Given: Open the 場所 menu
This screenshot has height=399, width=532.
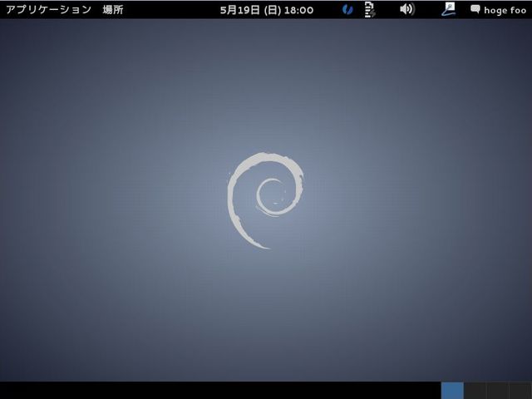Looking at the screenshot, I should [113, 9].
